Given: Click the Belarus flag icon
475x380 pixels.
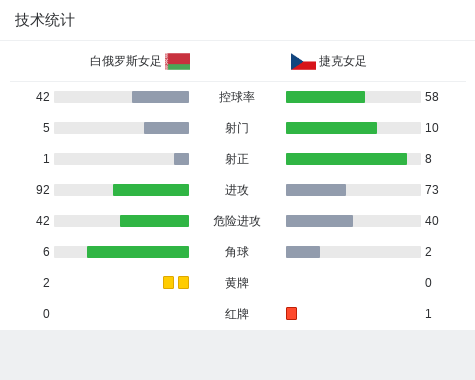Looking at the screenshot, I should coord(178,61).
